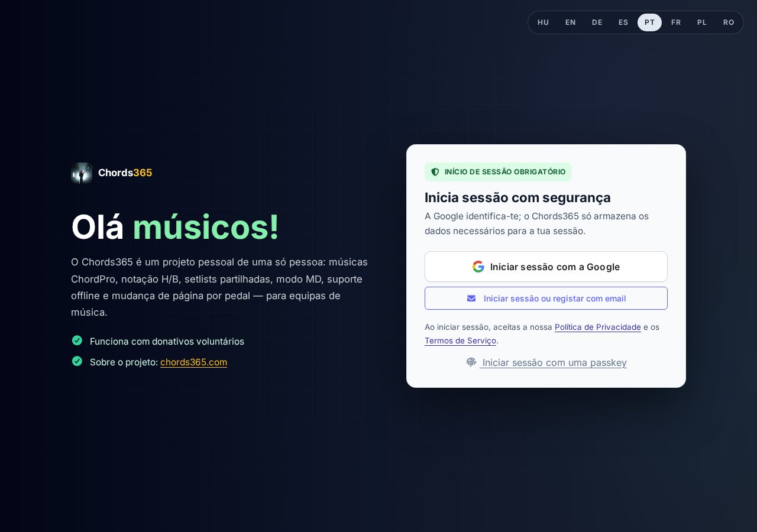Click Iniciar sessão ou registar com email
Screen dimensions: 757x532
point(546,298)
